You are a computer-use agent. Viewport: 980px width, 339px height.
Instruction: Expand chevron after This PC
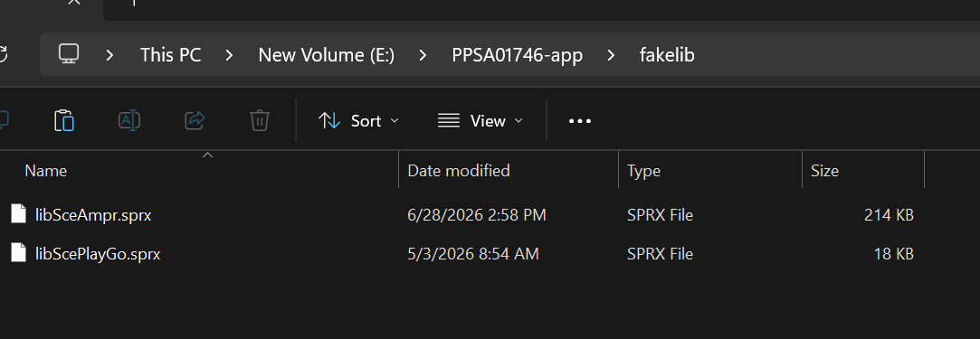pyautogui.click(x=229, y=55)
